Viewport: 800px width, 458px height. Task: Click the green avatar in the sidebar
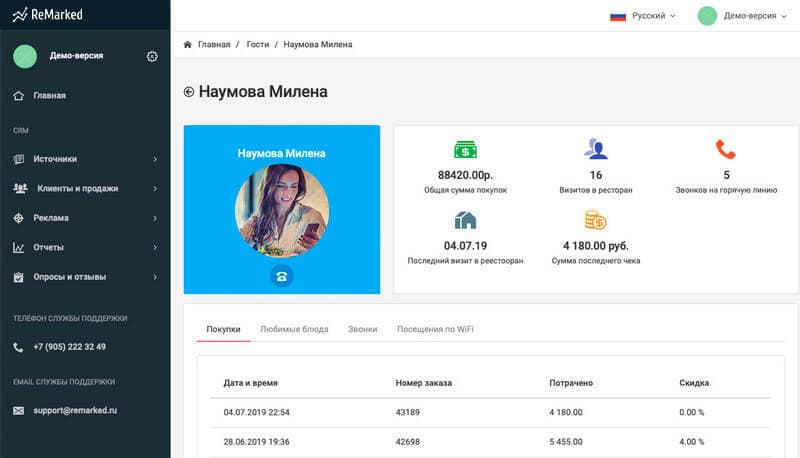point(25,56)
